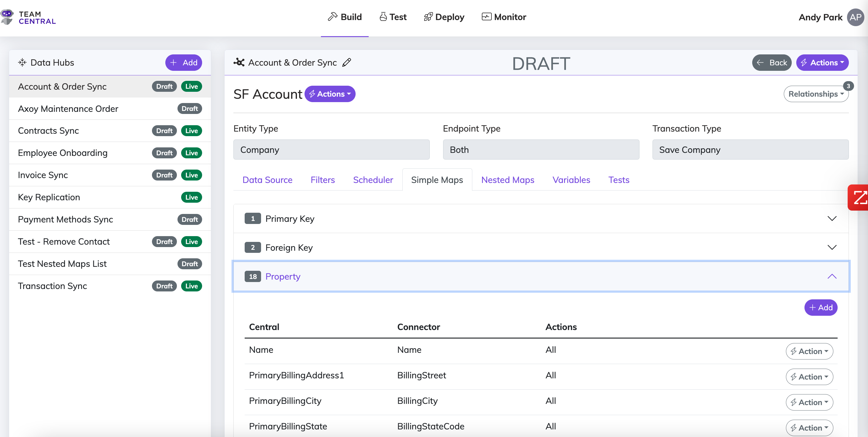Expand the Foreign Key section chevron
Viewport: 868px width, 437px height.
click(832, 248)
